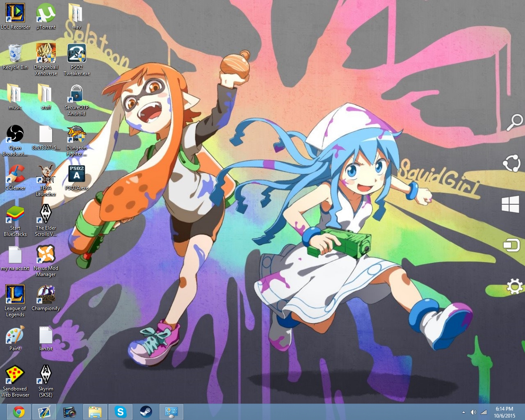Open the Settings charm gear
This screenshot has height=420, width=525.
click(x=514, y=286)
